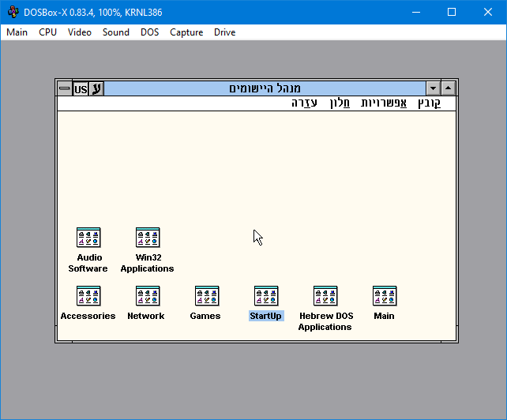
Task: Open the DOSBox-X Main menu
Action: point(17,32)
